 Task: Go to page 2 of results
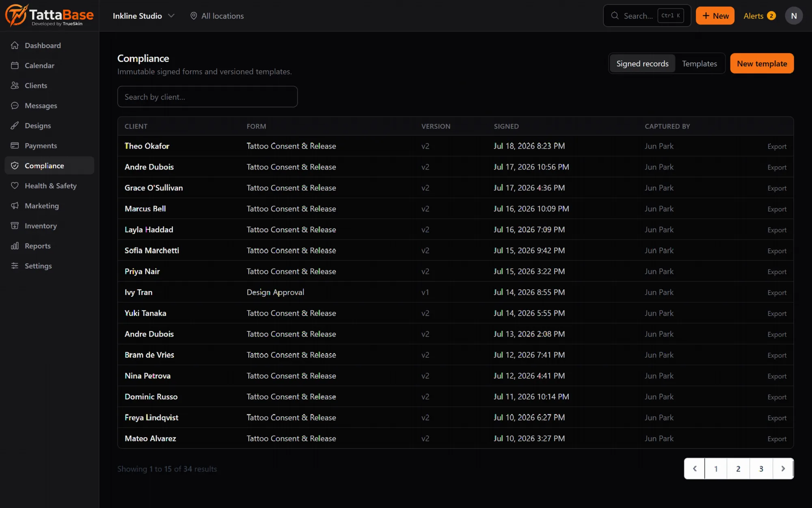pos(738,469)
